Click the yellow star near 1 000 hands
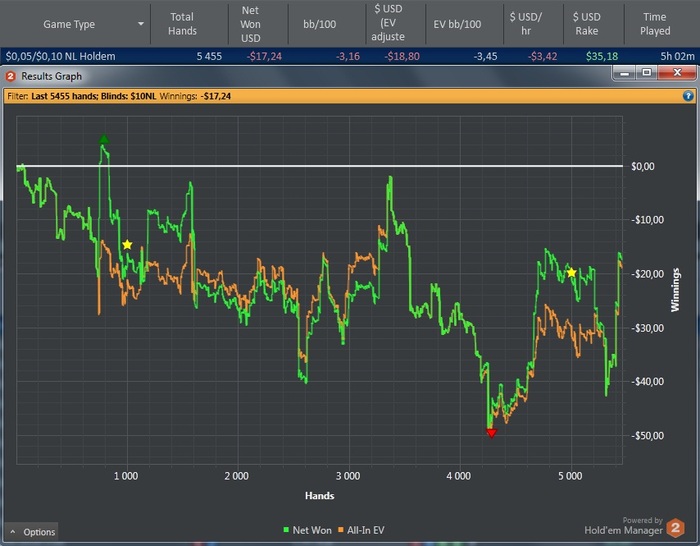700x546 pixels. click(127, 245)
